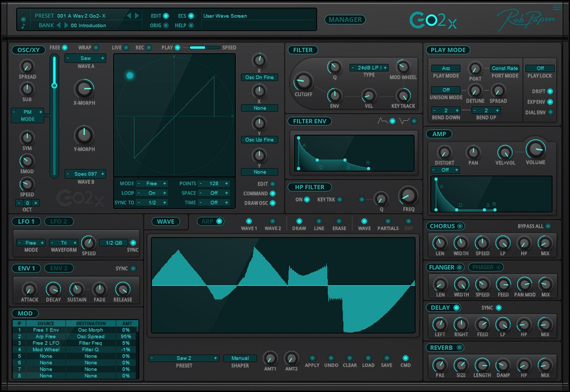Open the 24dB LP filter TYPE selector

pos(369,67)
